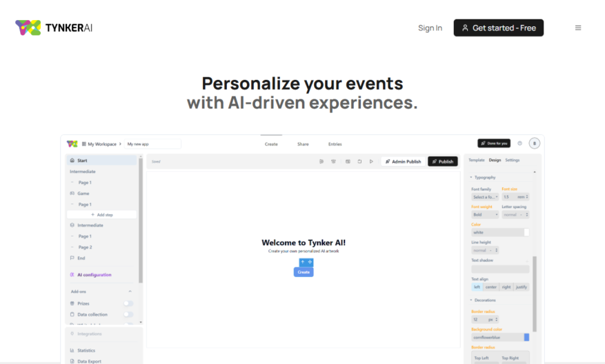Screen dimensions: 605x364
Task: Click the small Tynker logo in the editor
Action: [x=72, y=144]
